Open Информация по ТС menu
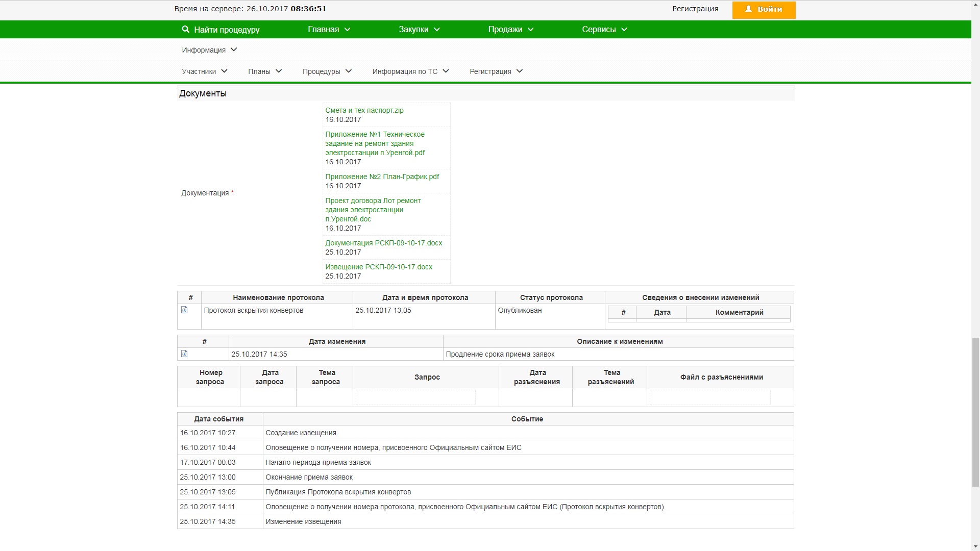 [410, 71]
